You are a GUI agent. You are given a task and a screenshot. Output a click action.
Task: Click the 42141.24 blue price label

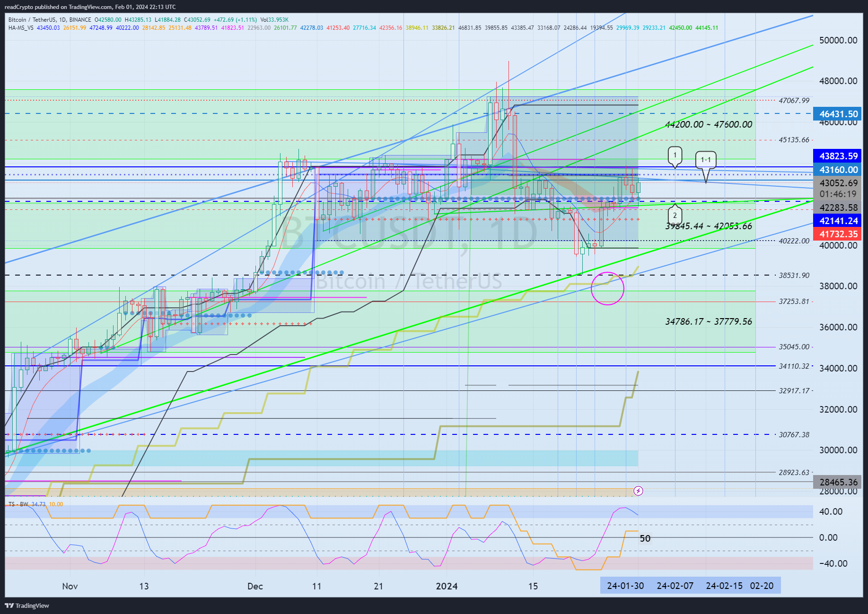(838, 221)
